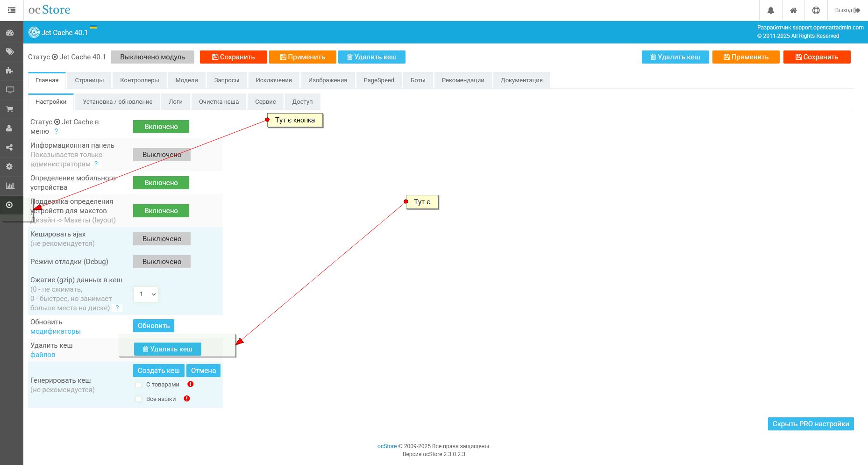Toggle 'Режим отладки (Debug)' switch
Screen dimensions: 868x465
[162, 262]
